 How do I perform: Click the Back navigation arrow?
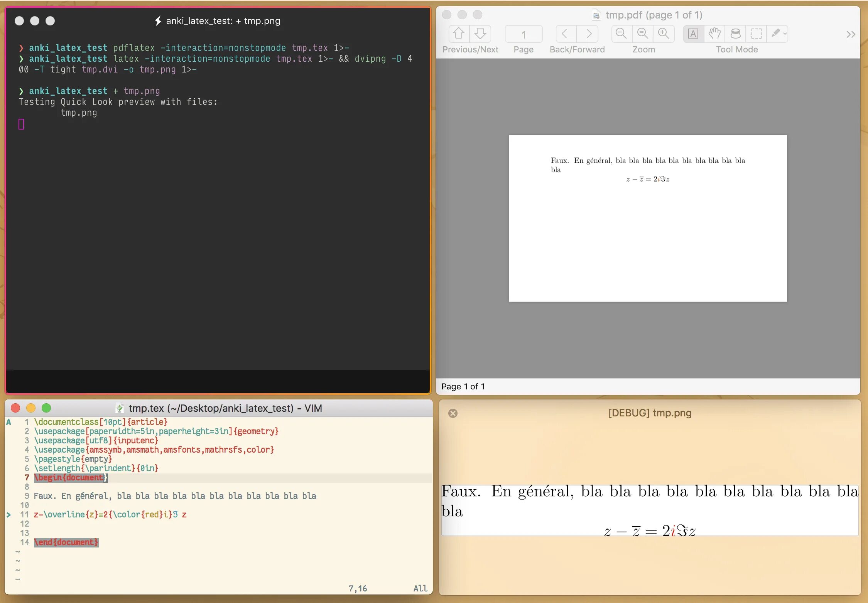click(x=565, y=34)
